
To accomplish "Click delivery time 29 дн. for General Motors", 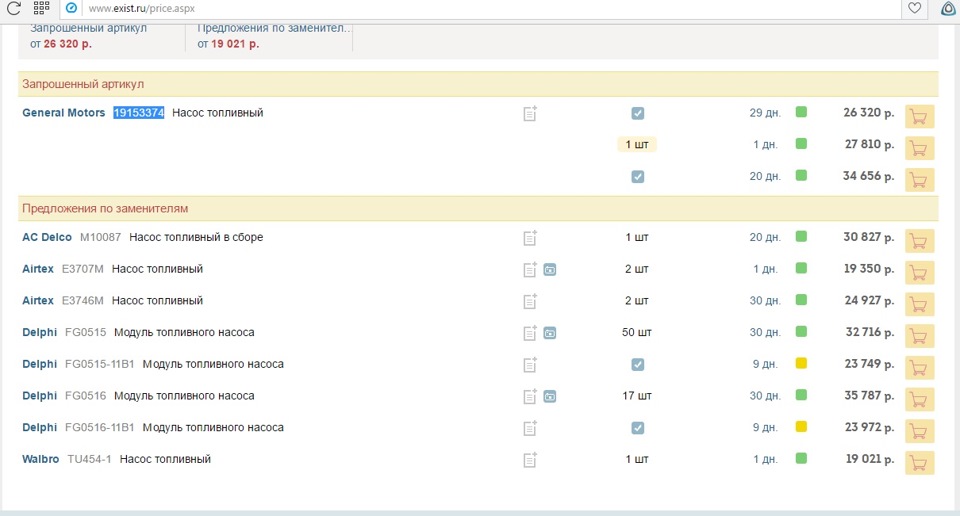I will (765, 113).
